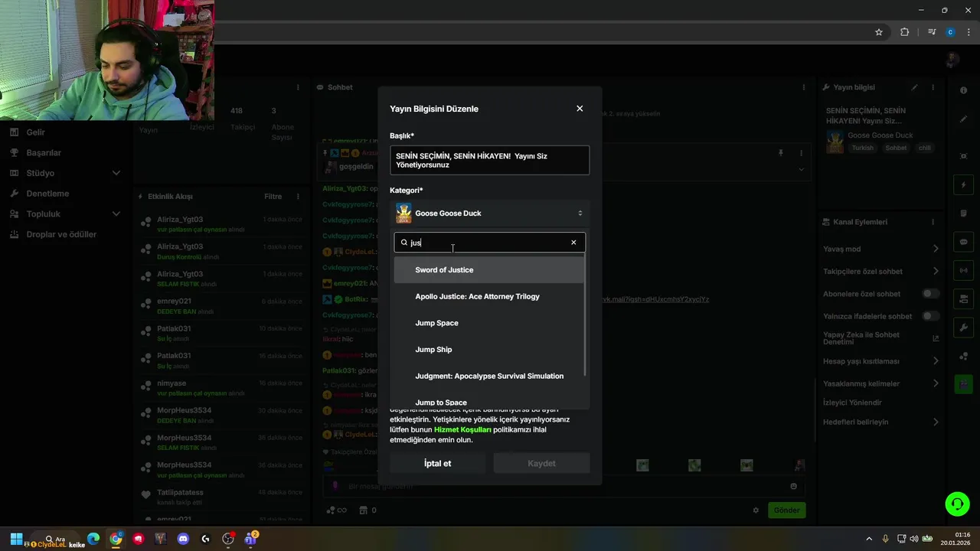
Task: Open the Chrome three-dot menu
Action: [x=968, y=32]
